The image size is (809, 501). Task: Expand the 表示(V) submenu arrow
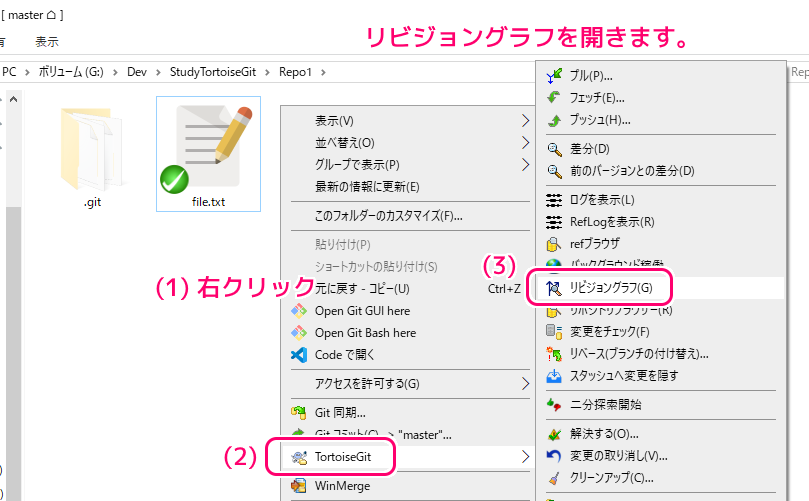(525, 121)
